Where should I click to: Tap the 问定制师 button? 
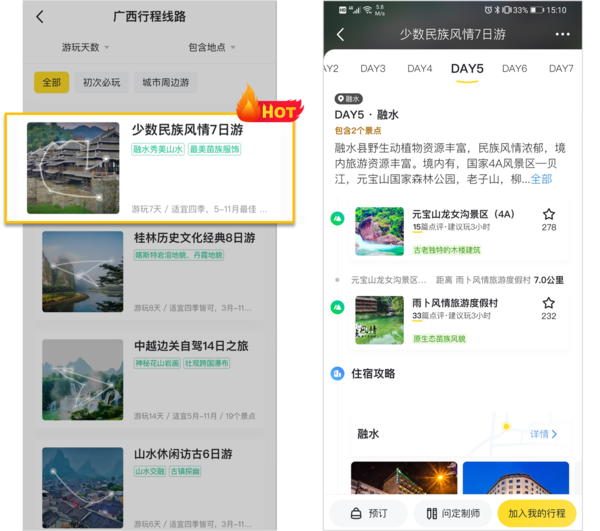pyautogui.click(x=452, y=513)
